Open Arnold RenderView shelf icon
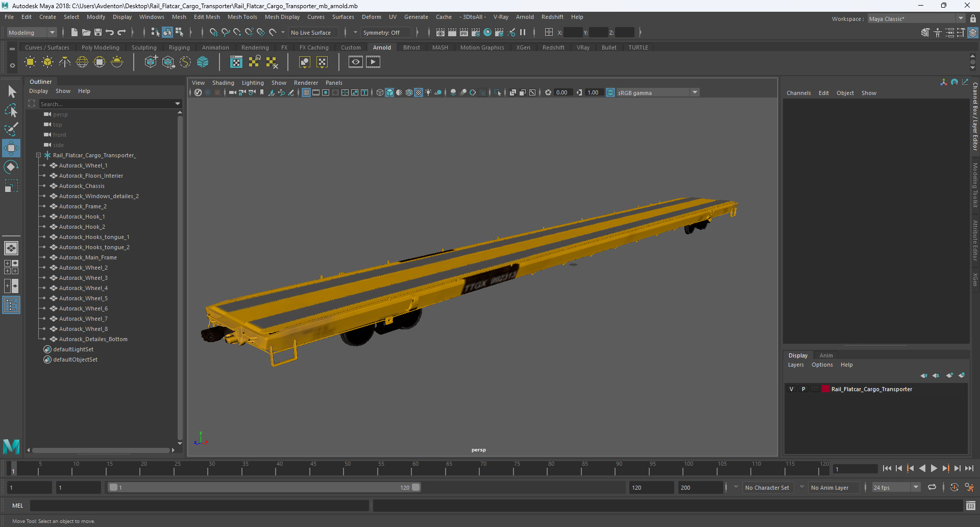980x527 pixels. tap(356, 62)
